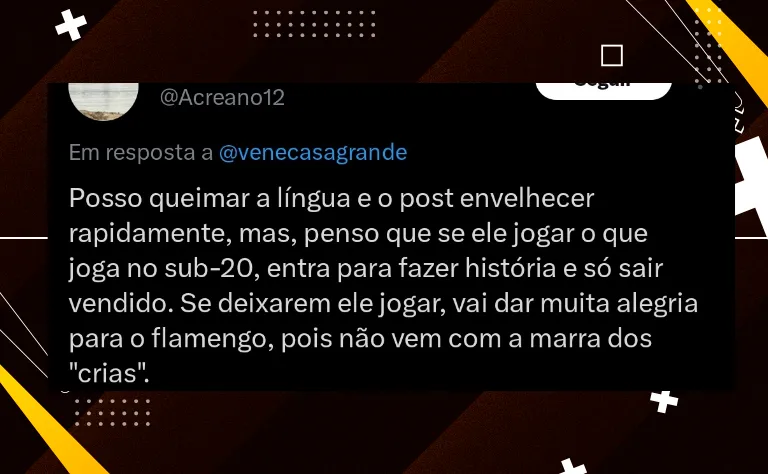Image resolution: width=768 pixels, height=474 pixels.
Task: Click the "Em resposta a" label
Action: (x=141, y=153)
